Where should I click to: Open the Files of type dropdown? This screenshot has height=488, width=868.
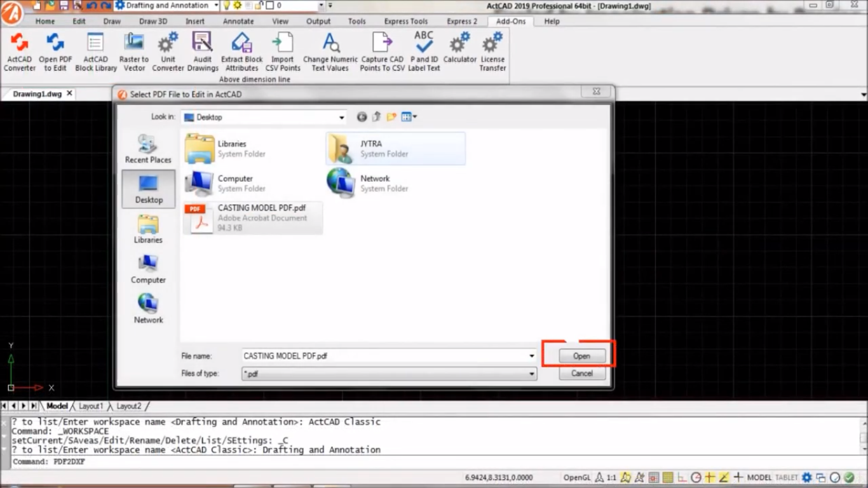pos(531,374)
